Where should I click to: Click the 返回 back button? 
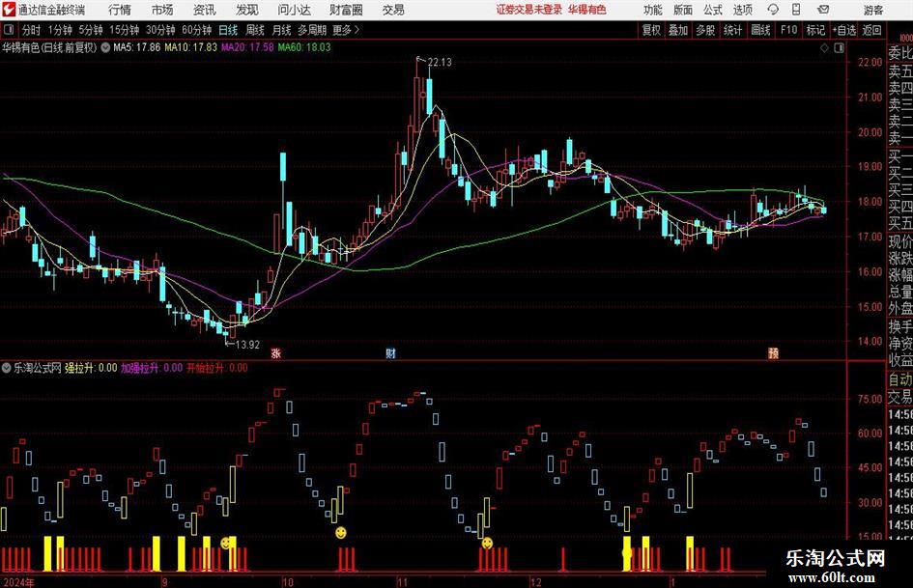point(871,30)
